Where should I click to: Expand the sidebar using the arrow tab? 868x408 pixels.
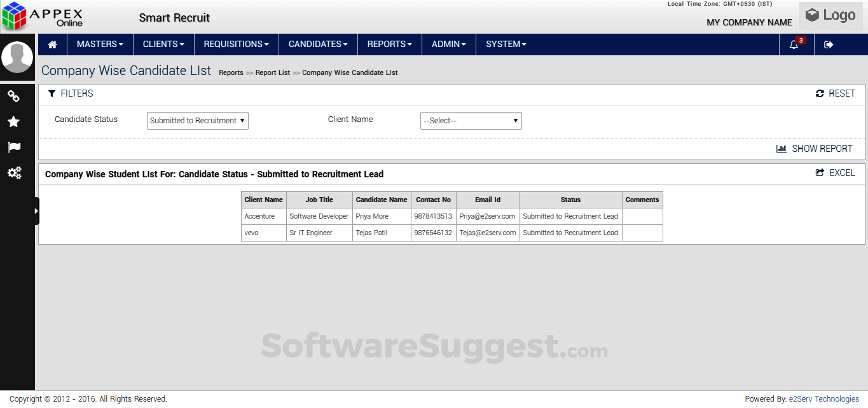(x=36, y=210)
